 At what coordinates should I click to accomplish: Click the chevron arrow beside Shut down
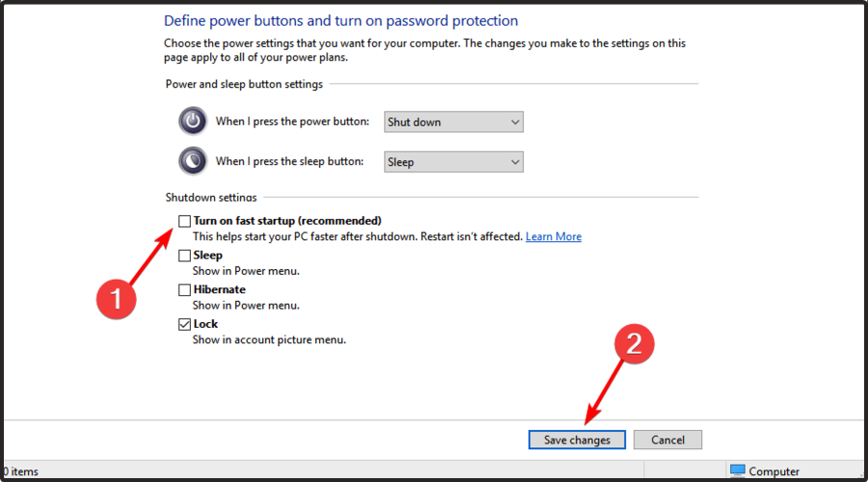point(515,121)
